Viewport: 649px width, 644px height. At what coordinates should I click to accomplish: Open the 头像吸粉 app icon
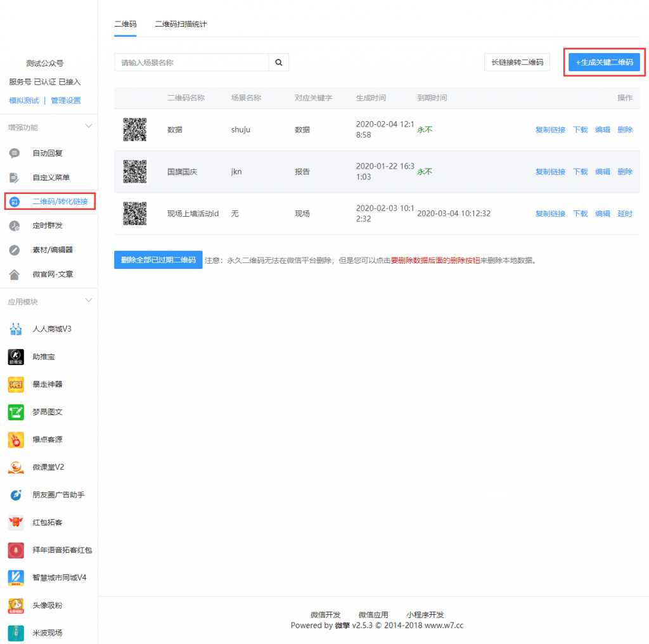16,605
